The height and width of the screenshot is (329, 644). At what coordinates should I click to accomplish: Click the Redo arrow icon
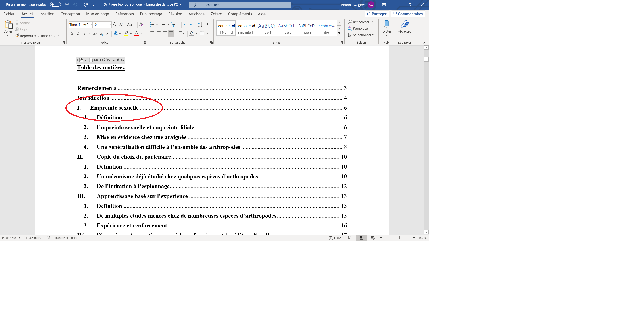click(86, 5)
